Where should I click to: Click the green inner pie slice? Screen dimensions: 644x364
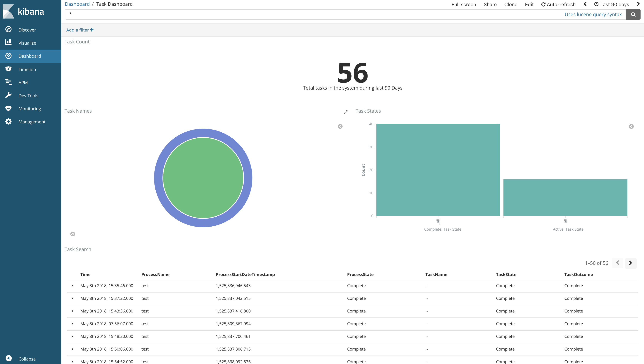click(x=203, y=178)
